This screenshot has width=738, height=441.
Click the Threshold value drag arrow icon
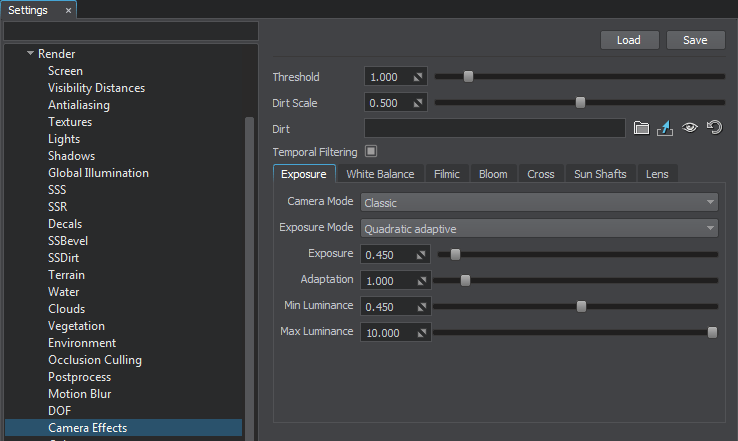click(x=418, y=77)
